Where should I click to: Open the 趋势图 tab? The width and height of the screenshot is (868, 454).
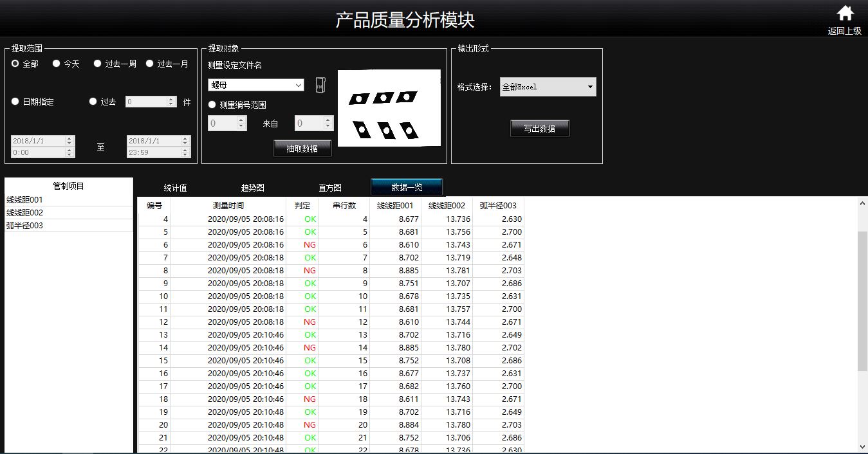(x=252, y=188)
